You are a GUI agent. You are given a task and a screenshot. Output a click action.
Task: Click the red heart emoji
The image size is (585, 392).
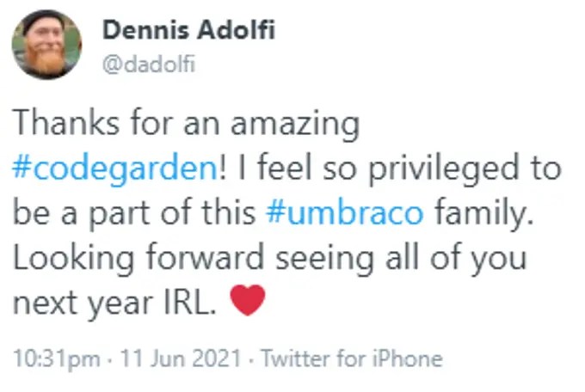(249, 301)
